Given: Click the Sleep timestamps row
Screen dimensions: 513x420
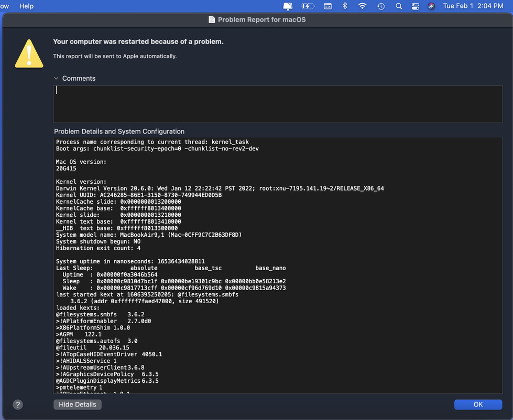Looking at the screenshot, I should (x=174, y=281).
